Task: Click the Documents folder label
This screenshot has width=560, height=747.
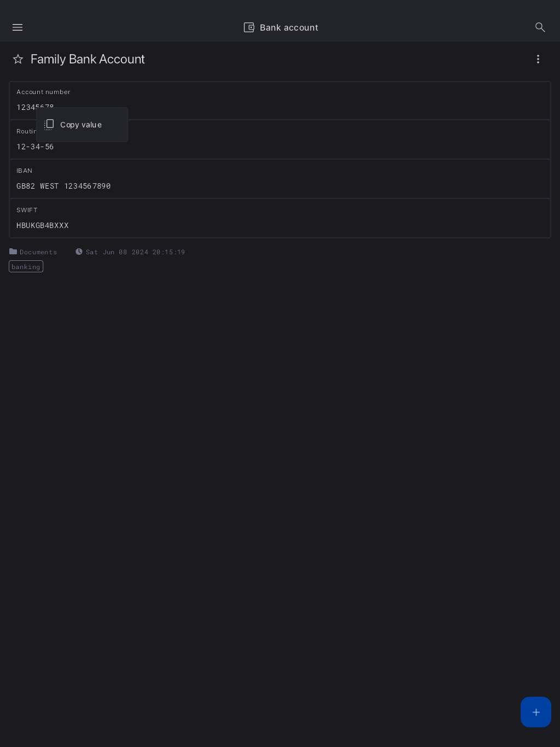Action: pyautogui.click(x=38, y=252)
